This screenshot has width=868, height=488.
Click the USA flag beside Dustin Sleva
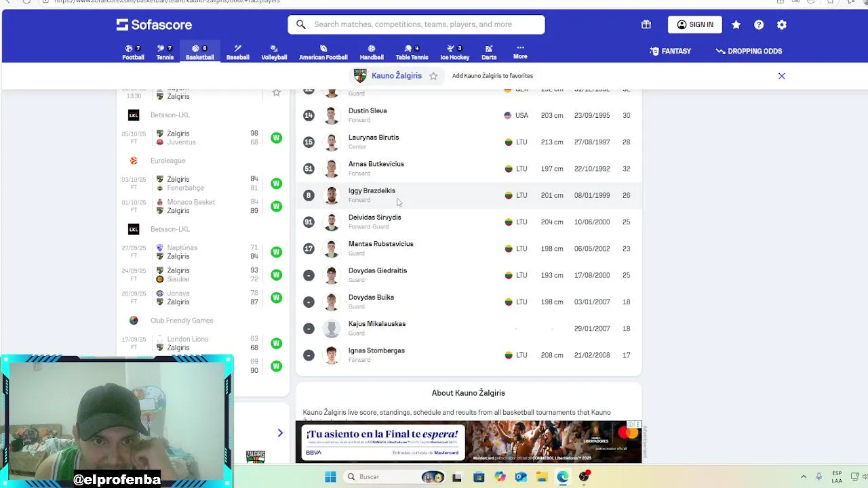pyautogui.click(x=508, y=115)
